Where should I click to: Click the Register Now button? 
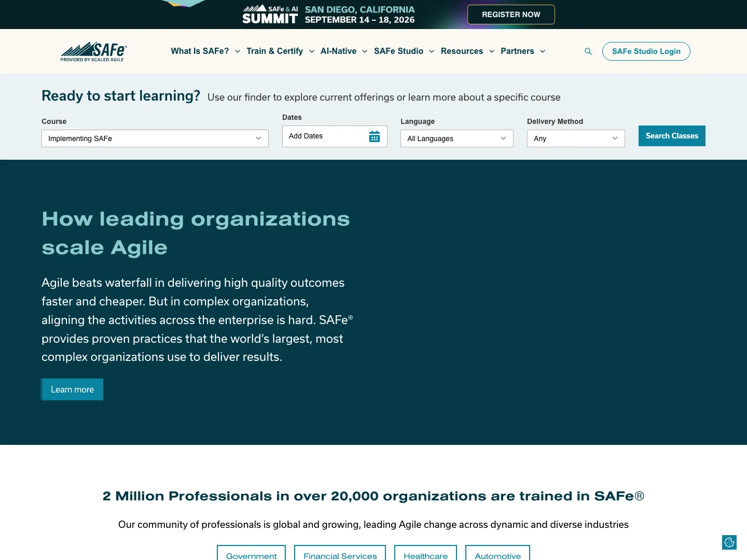[511, 15]
